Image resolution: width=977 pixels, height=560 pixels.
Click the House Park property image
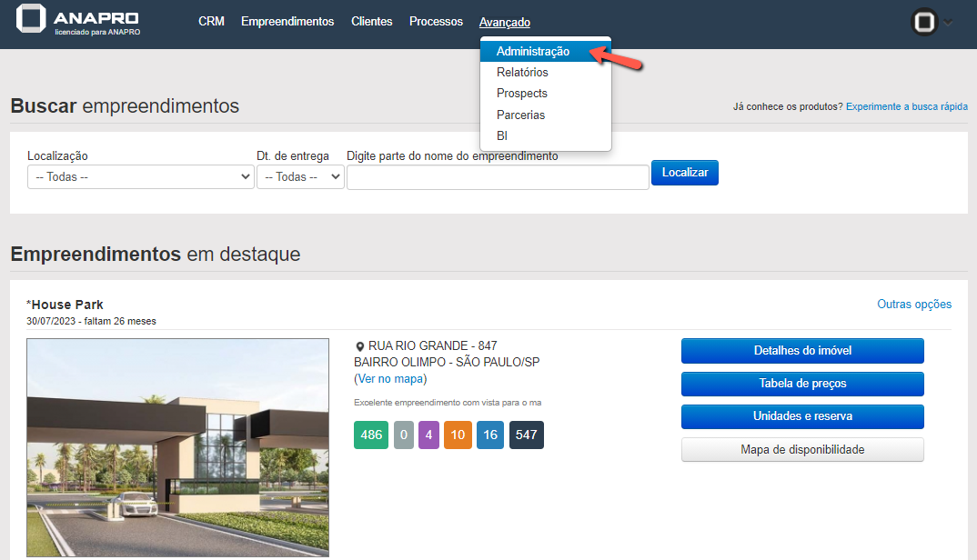tap(177, 447)
